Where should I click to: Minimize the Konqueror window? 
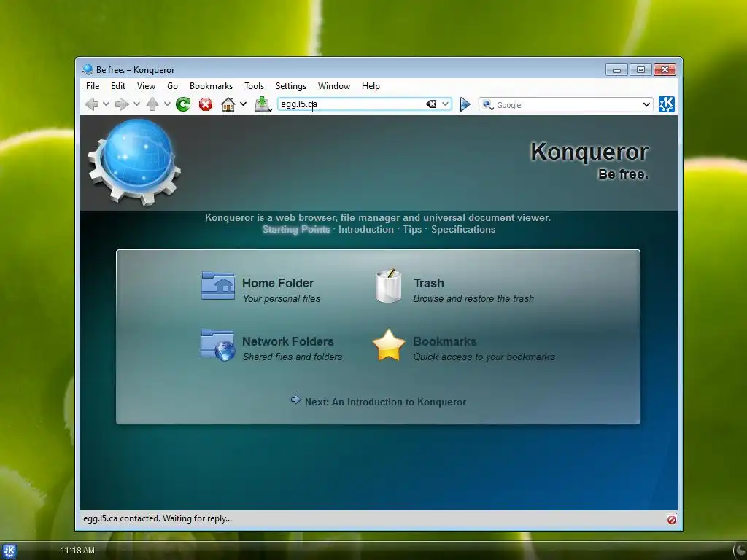(x=616, y=70)
